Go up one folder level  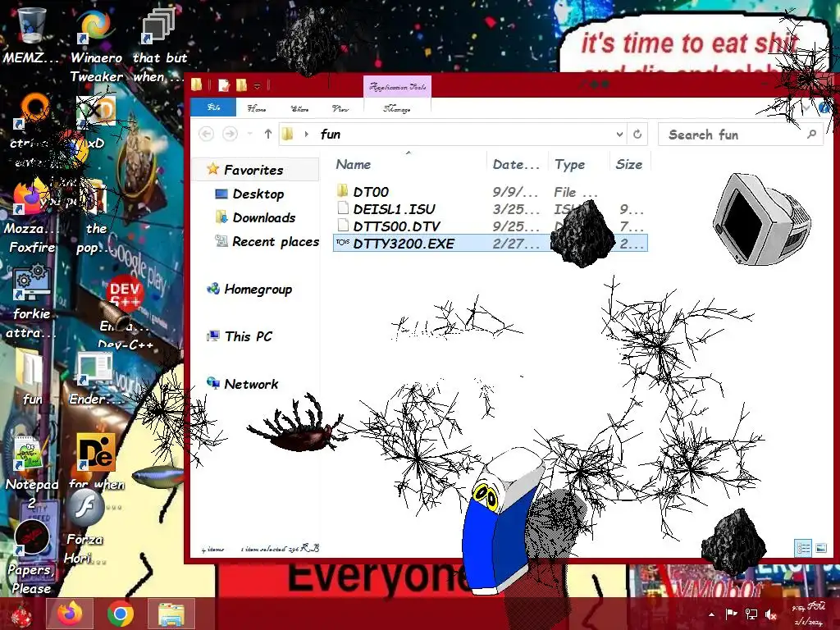click(x=268, y=134)
